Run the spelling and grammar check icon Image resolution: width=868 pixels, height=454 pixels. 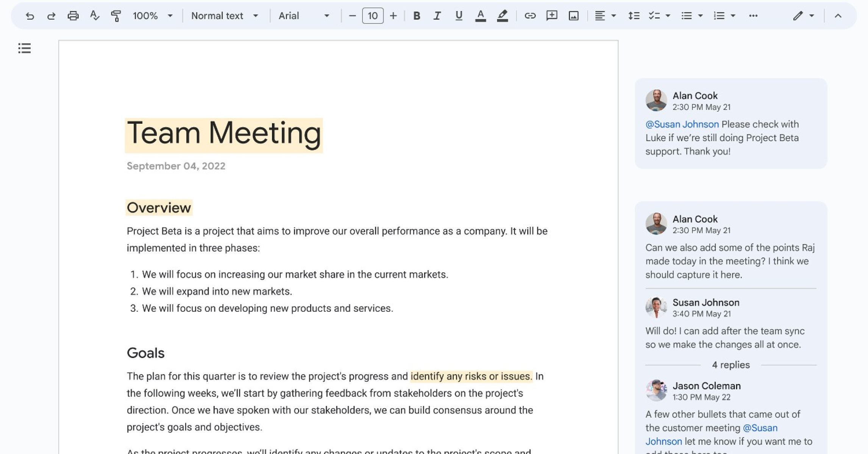click(94, 16)
